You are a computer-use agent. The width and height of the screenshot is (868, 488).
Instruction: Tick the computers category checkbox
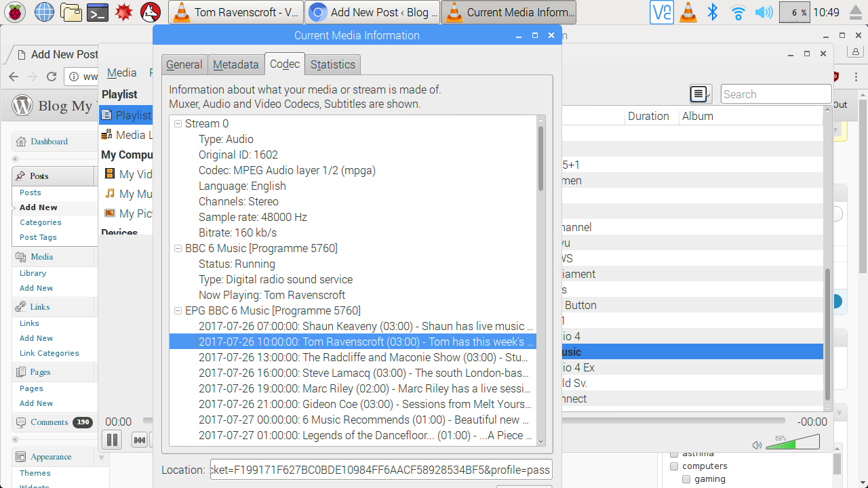tap(674, 466)
